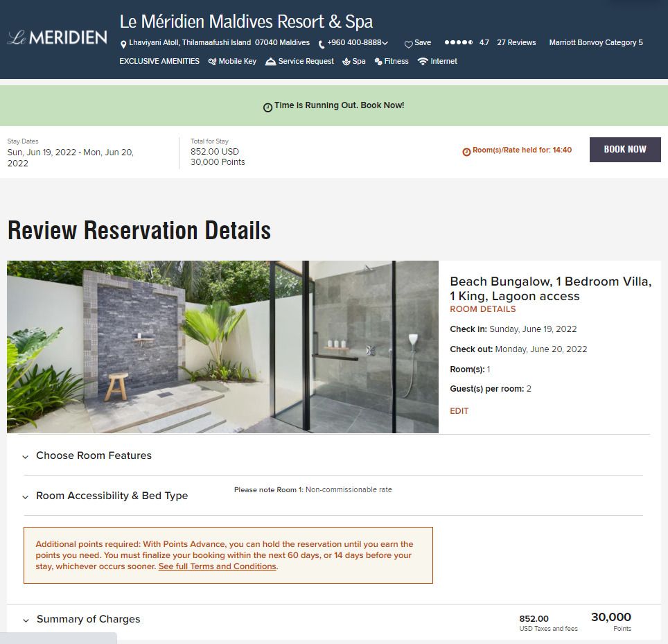The height and width of the screenshot is (644, 668).
Task: Click the Le Meridien logo
Action: (57, 37)
